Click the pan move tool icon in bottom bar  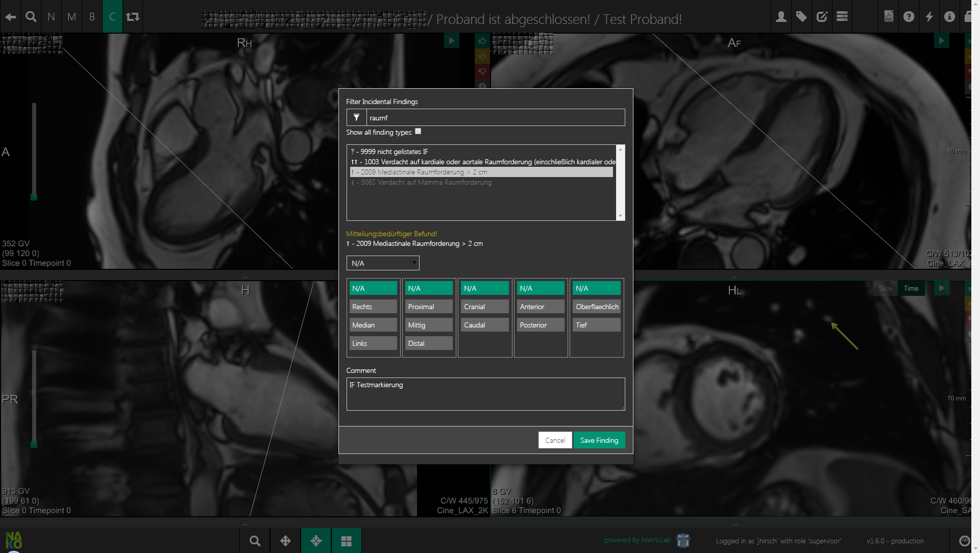coord(285,541)
